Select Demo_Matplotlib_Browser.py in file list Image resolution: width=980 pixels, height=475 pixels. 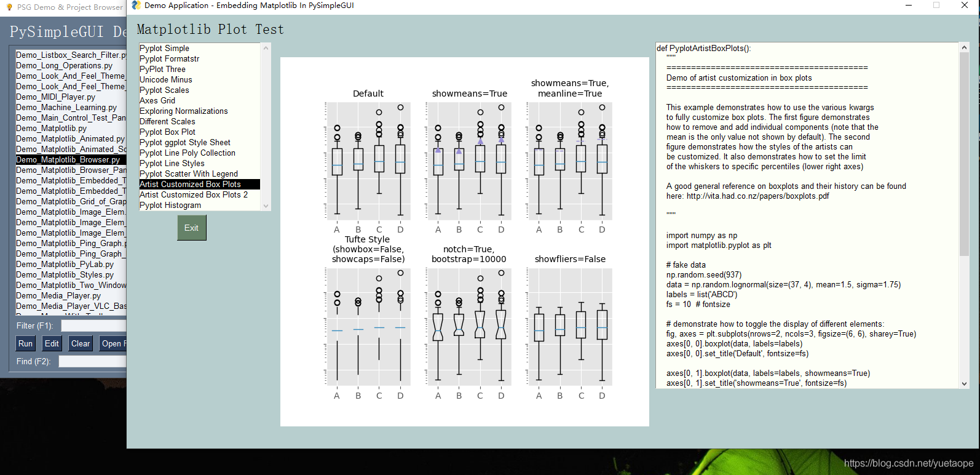[71, 159]
